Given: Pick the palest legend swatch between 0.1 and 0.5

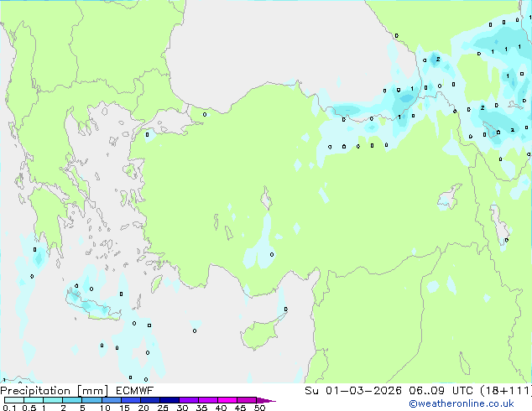Looking at the screenshot, I should [14, 400].
